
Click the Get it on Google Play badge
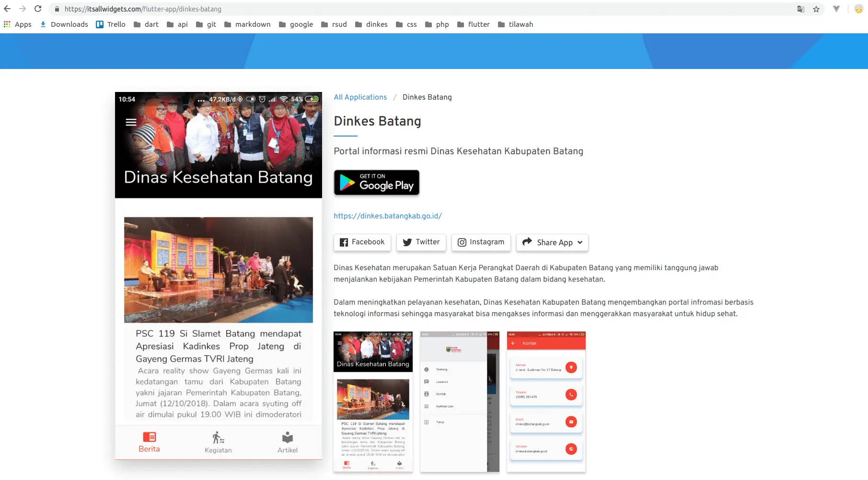point(376,183)
